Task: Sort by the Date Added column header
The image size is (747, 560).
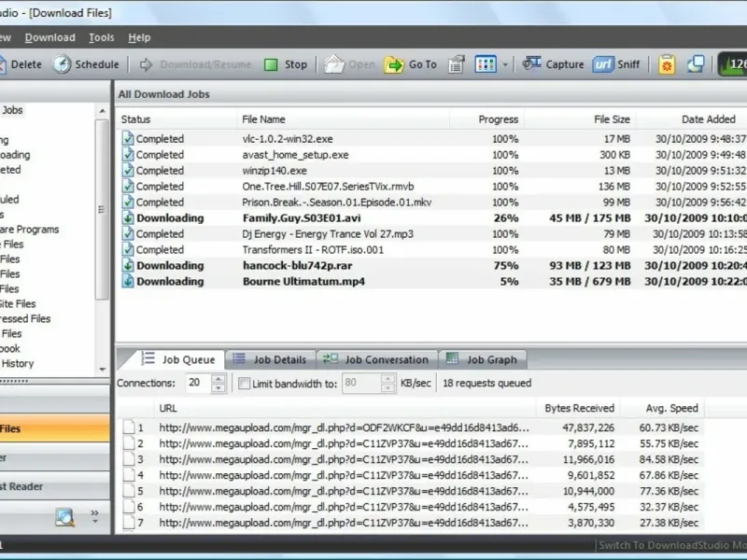Action: pos(692,119)
